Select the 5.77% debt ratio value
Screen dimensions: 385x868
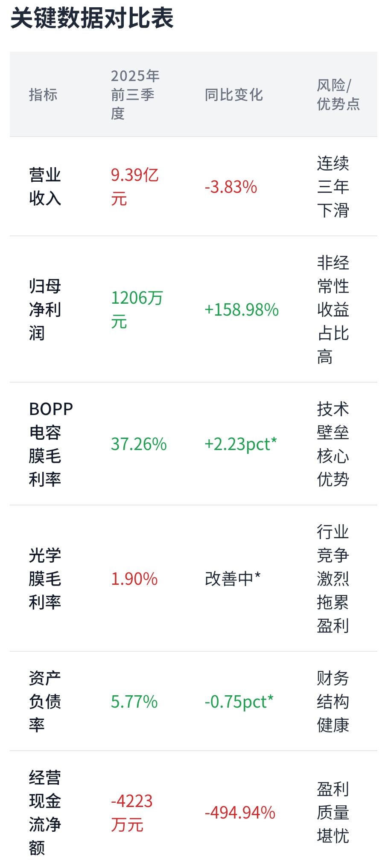134,702
